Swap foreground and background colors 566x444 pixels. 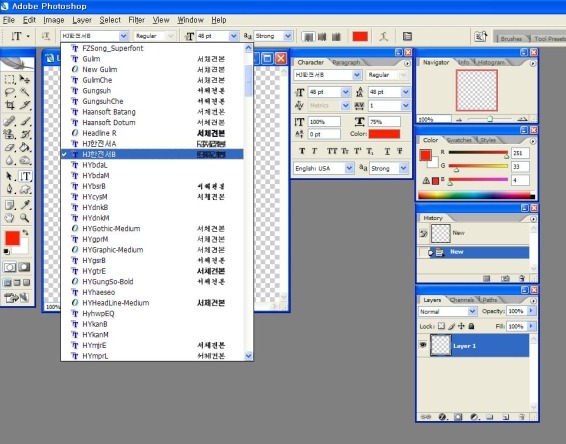[25, 232]
